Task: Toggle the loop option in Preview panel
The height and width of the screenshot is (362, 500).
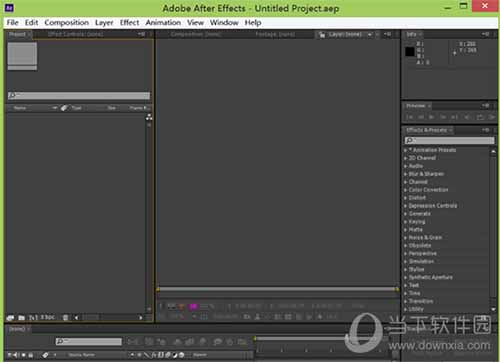Action: (x=480, y=117)
